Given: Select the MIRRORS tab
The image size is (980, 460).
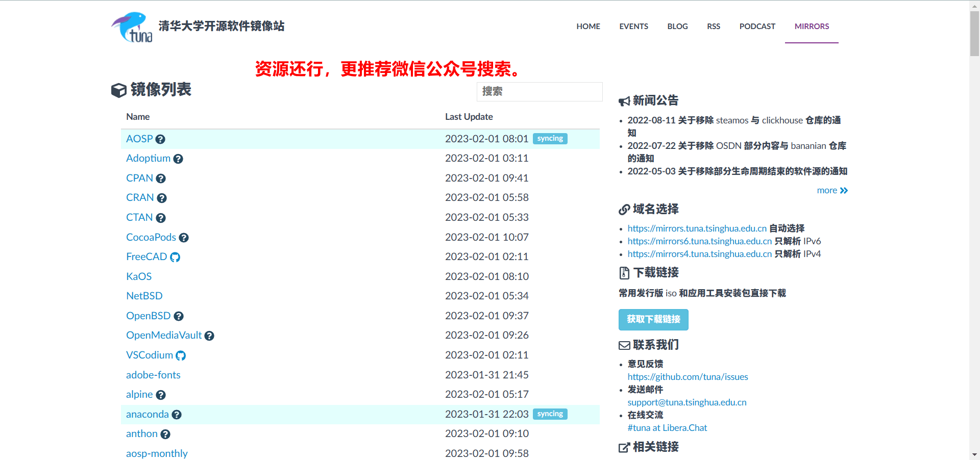Looking at the screenshot, I should tap(812, 27).
